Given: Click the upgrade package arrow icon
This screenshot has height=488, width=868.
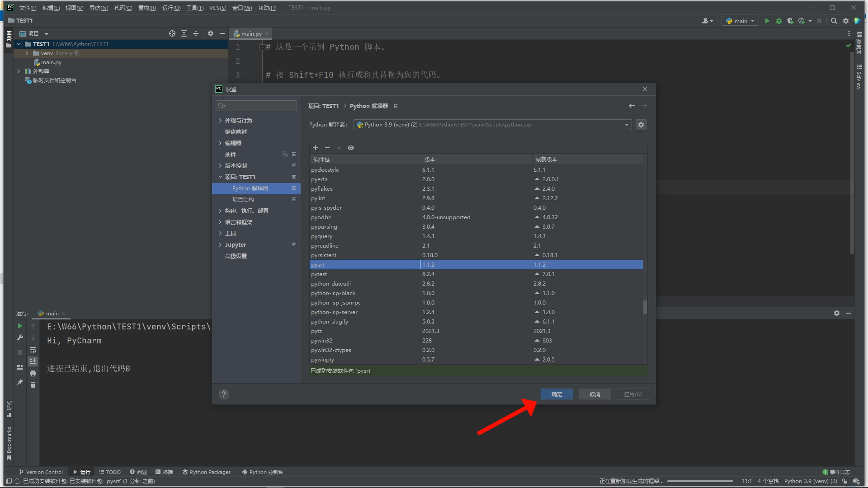Looking at the screenshot, I should pyautogui.click(x=339, y=148).
